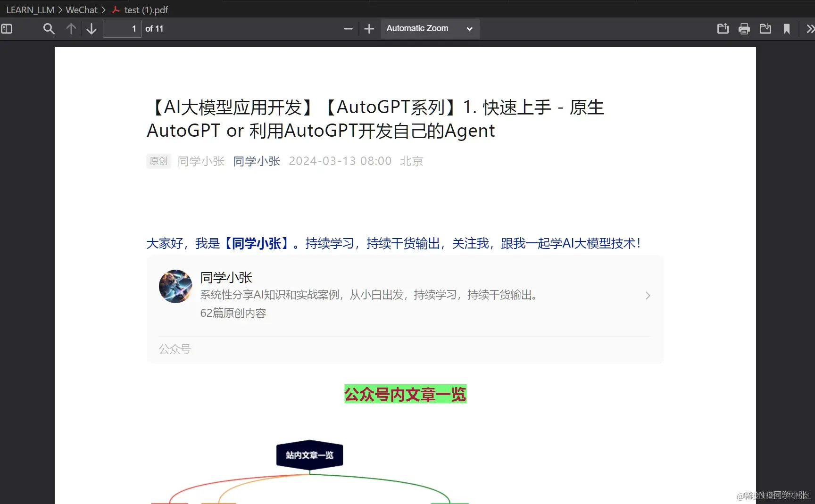Screen dimensions: 815x504
Task: Toggle the PDF sidebar panel
Action: pos(7,29)
